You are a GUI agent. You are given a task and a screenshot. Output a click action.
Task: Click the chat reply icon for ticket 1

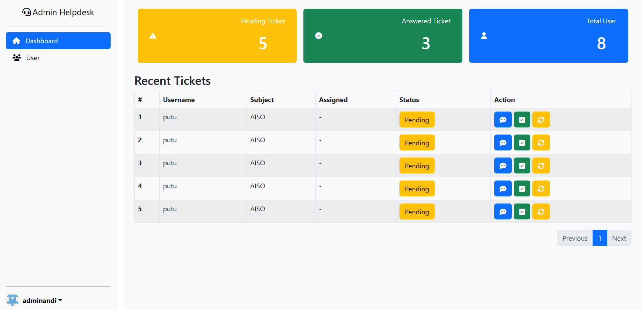pos(503,120)
